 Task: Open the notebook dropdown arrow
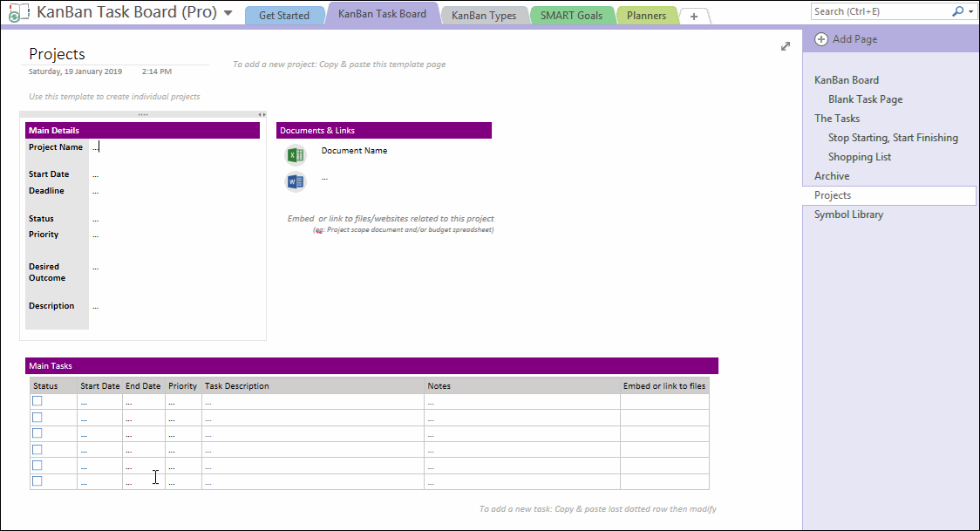point(228,13)
